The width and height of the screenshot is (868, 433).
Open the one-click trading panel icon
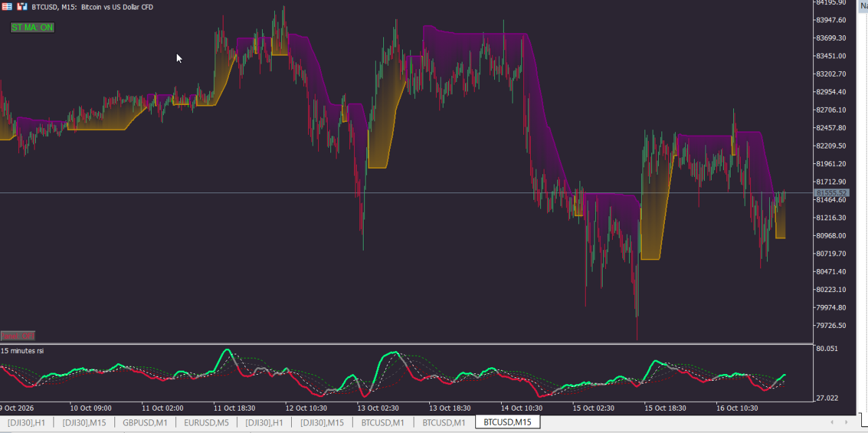pos(22,7)
